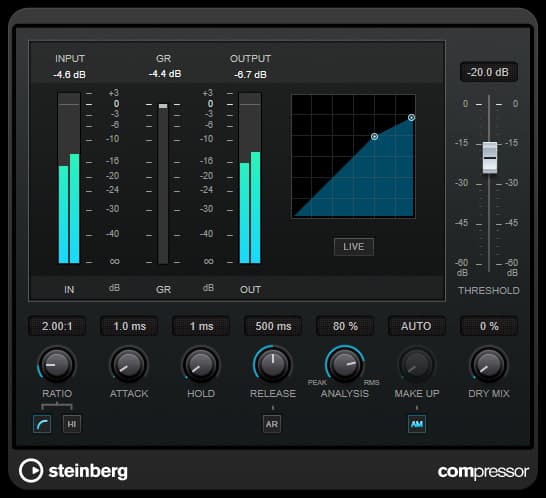Click the PEAK label beside Analysis knob
The height and width of the screenshot is (498, 546).
pos(317,382)
